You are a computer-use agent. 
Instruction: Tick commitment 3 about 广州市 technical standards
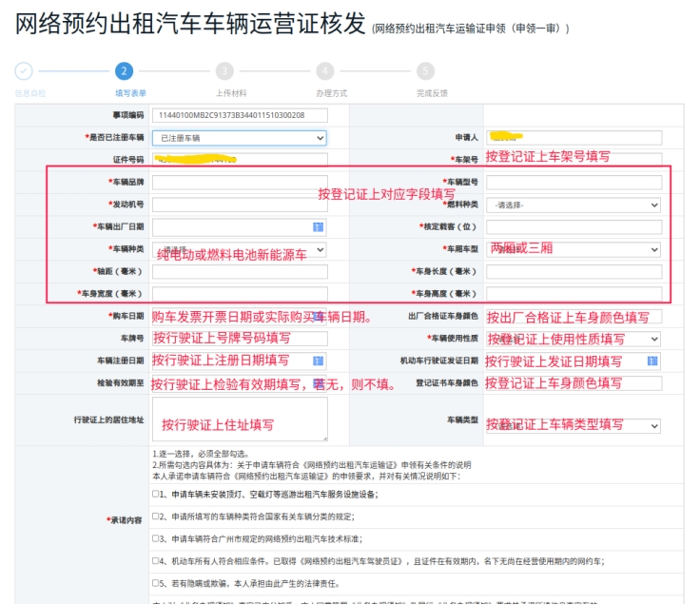(x=156, y=538)
